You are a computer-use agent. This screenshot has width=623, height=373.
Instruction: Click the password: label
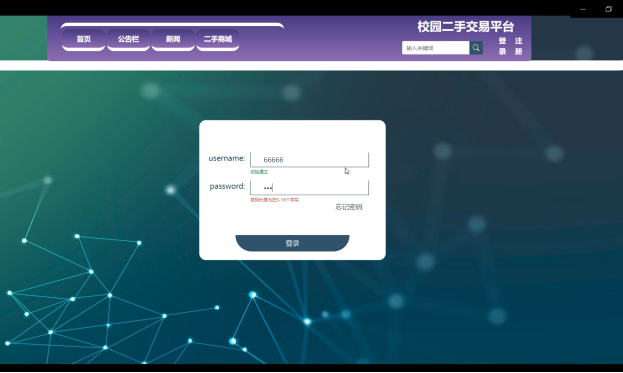(x=227, y=186)
